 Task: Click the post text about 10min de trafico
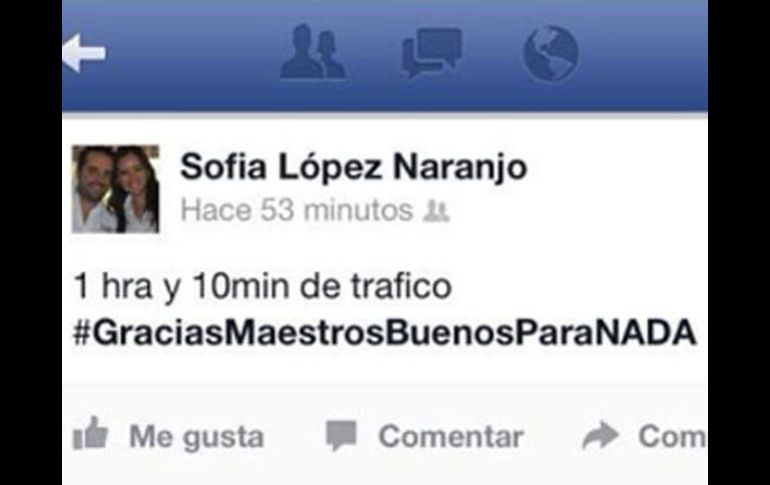[262, 287]
